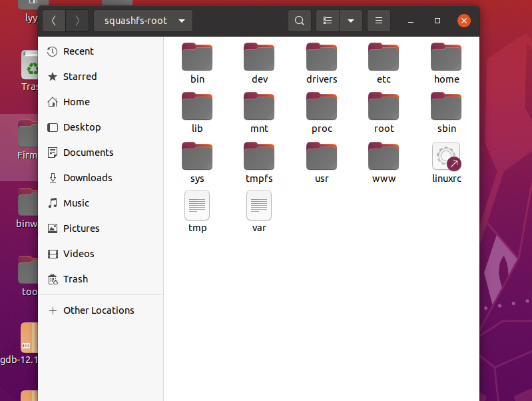The width and height of the screenshot is (532, 401).
Task: Open the hamburger main menu
Action: [x=379, y=21]
